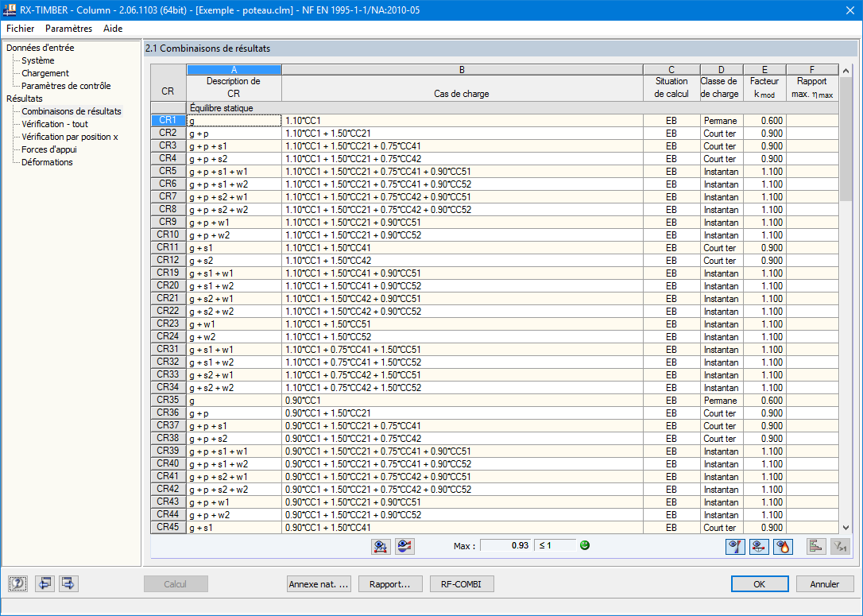
Task: Click 'Court ter' class in row CR11
Action: click(722, 248)
